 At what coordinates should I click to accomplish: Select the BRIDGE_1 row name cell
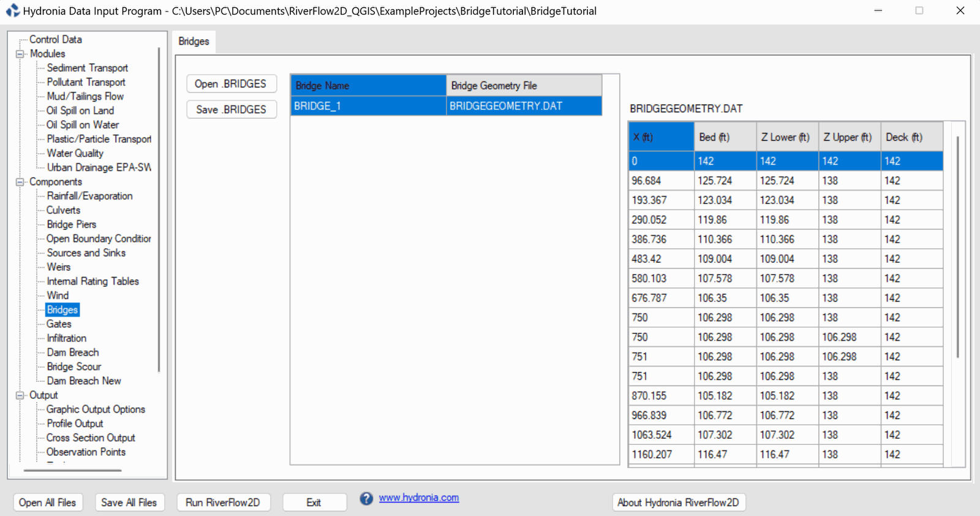click(x=367, y=106)
